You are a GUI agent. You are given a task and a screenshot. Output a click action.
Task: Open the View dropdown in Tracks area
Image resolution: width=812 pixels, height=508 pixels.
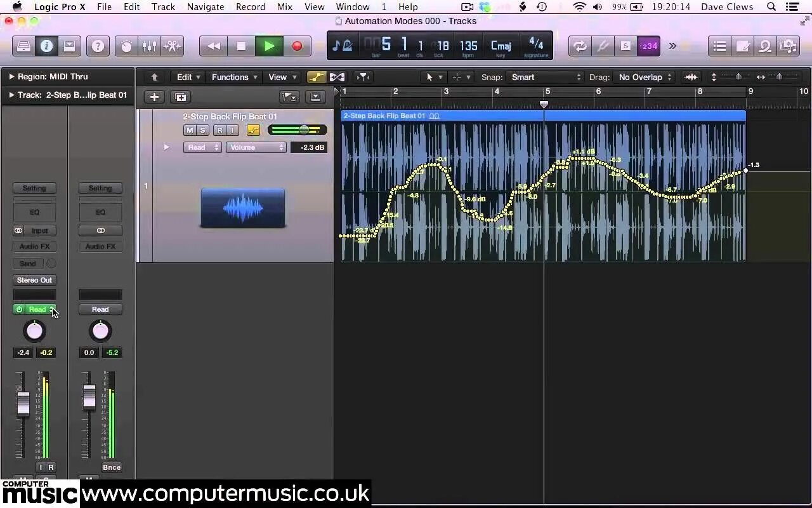click(x=282, y=77)
